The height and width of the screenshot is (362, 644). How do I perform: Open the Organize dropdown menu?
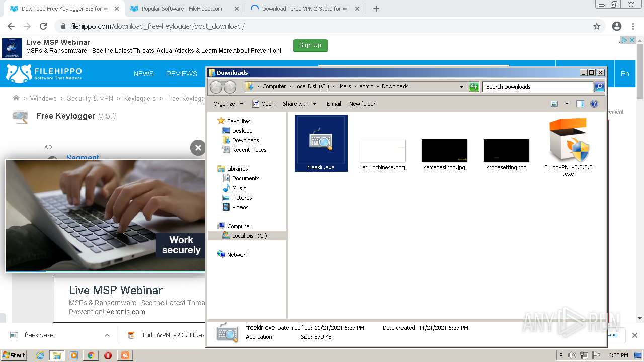pos(228,104)
